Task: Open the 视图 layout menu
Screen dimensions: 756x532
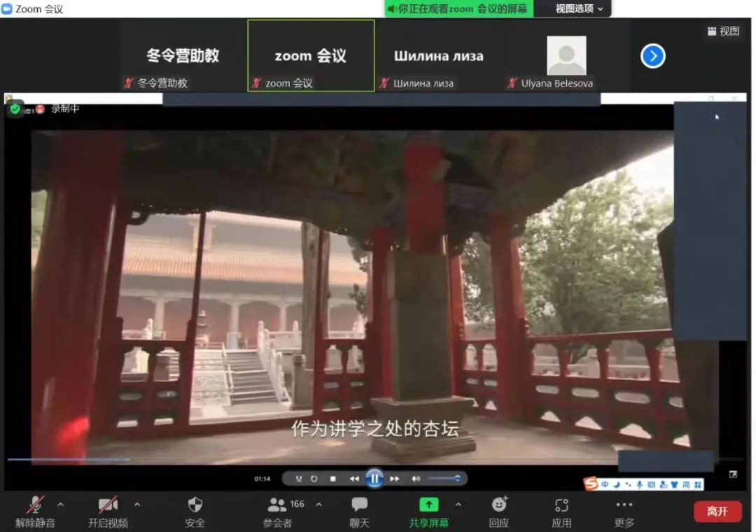Action: point(723,31)
